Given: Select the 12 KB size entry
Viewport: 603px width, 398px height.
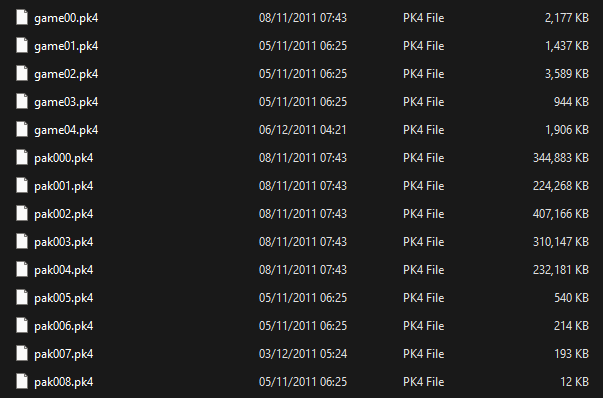Looking at the screenshot, I should coord(575,382).
